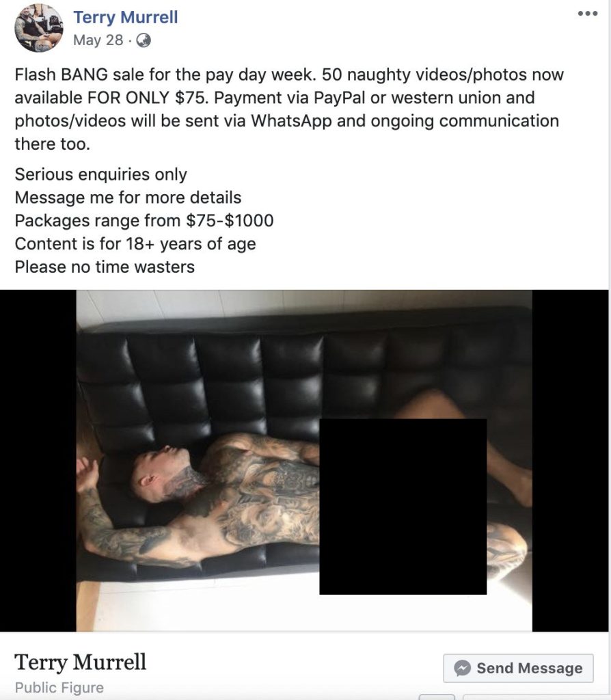Click the Content is for 18+ line
The width and height of the screenshot is (611, 700).
[135, 244]
